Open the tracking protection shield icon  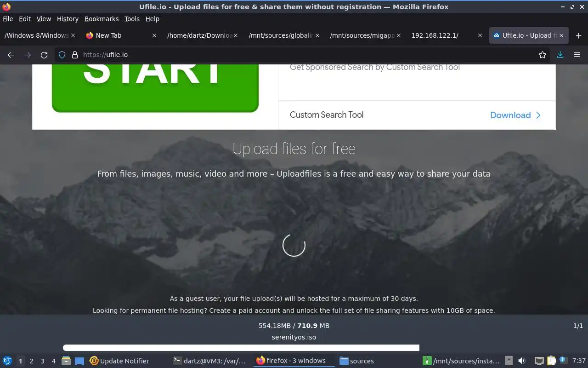(62, 55)
